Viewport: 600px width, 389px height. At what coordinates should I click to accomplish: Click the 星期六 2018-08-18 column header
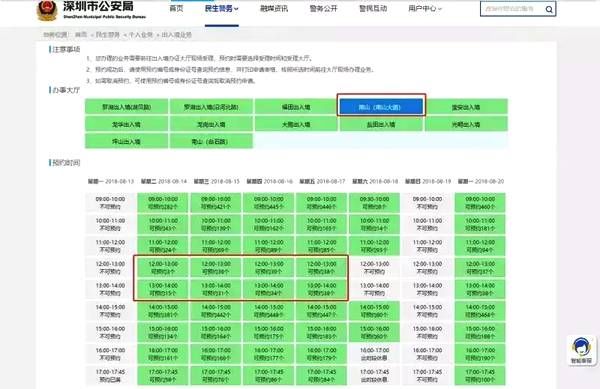[x=375, y=181]
